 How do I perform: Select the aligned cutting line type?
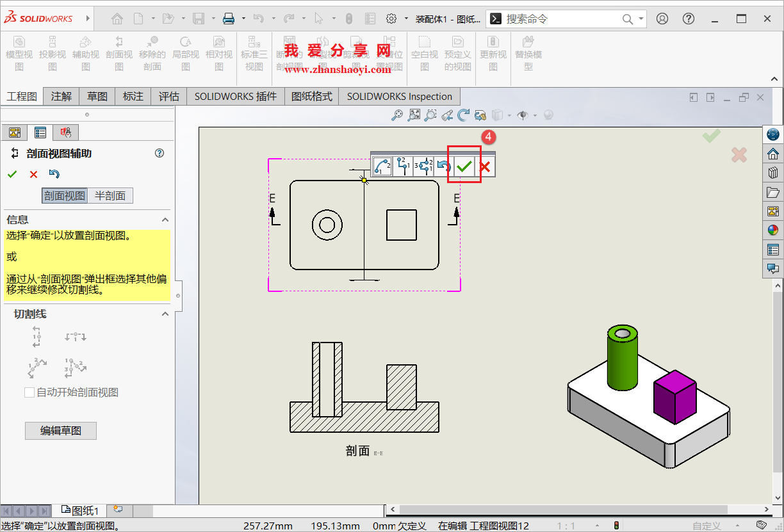point(76,367)
